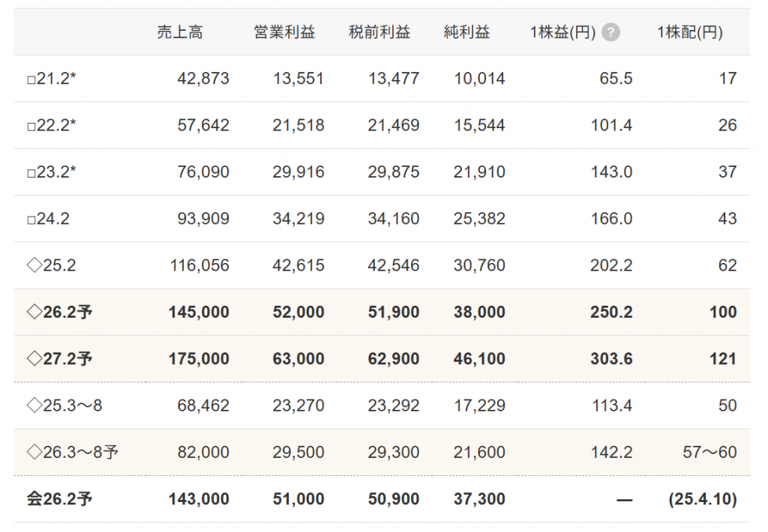
Task: Click the (25.4.10) announcement date
Action: tap(702, 499)
